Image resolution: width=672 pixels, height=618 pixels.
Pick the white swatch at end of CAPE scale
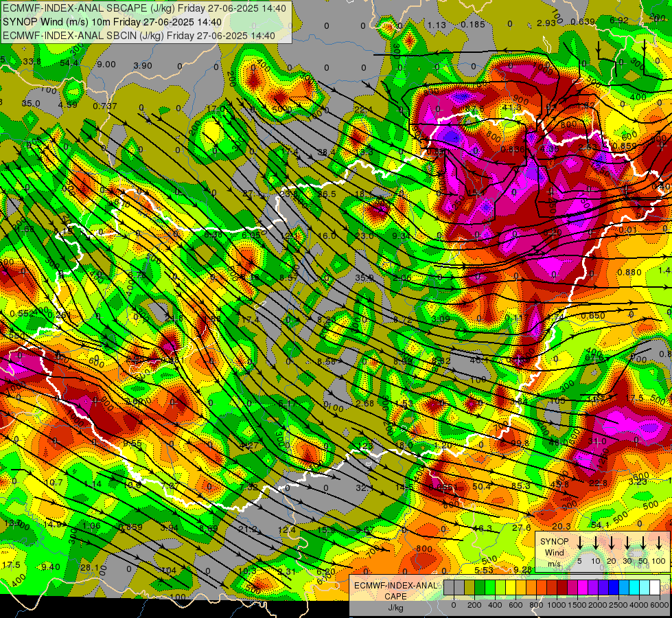click(x=654, y=588)
